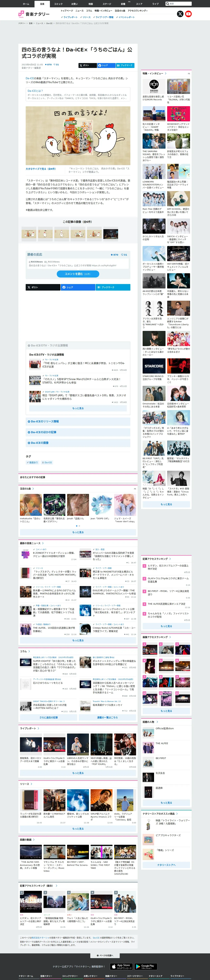Collapse Da-iCEのTV・ラジオ出演情報 section

[x=78, y=345]
